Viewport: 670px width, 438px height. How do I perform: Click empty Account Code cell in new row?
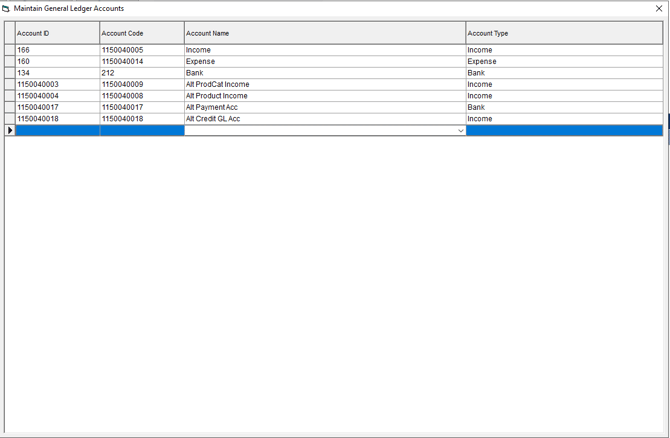(142, 130)
